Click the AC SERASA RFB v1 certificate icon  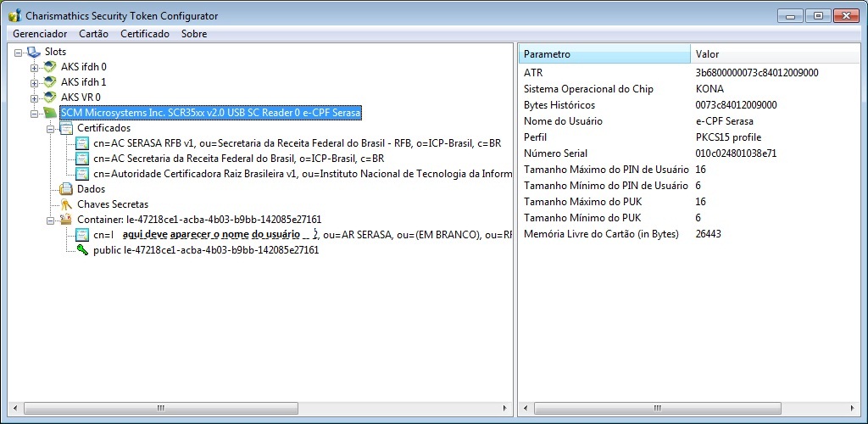82,143
